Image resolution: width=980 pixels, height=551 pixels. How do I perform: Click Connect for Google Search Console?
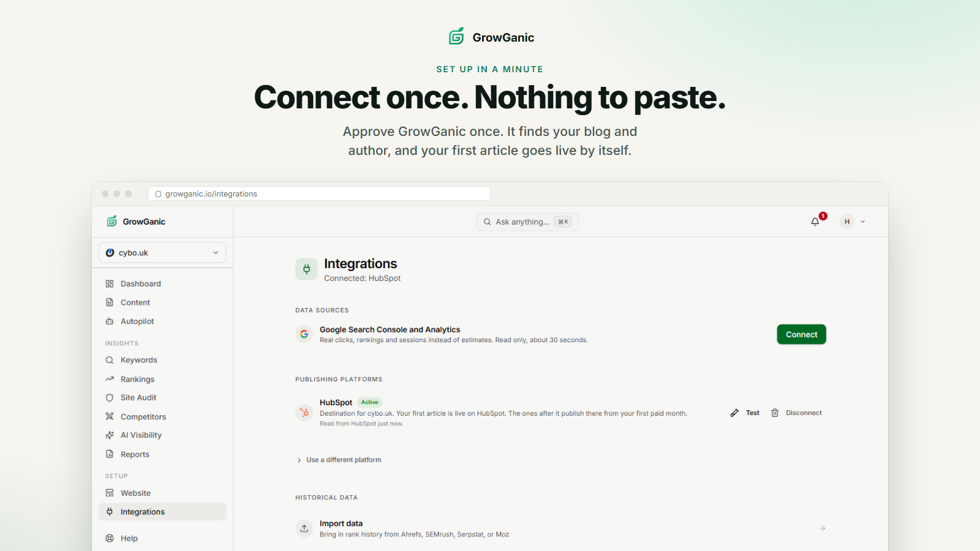coord(801,334)
